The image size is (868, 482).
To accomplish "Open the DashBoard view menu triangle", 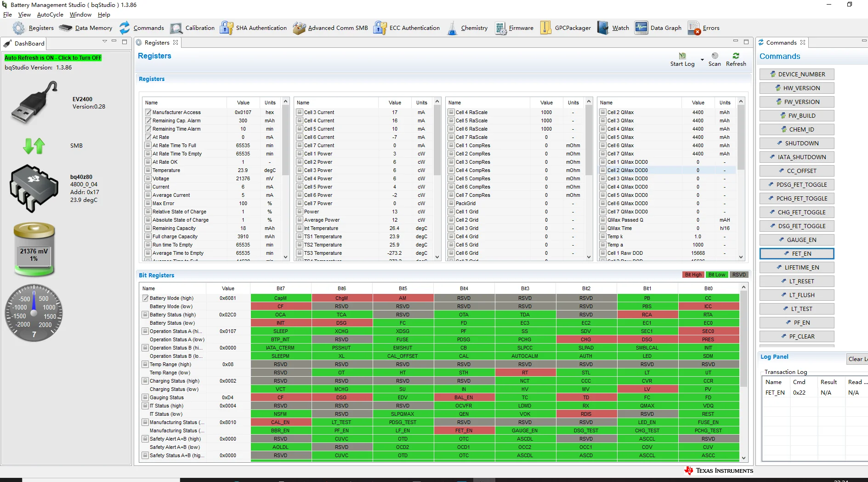I will point(104,41).
